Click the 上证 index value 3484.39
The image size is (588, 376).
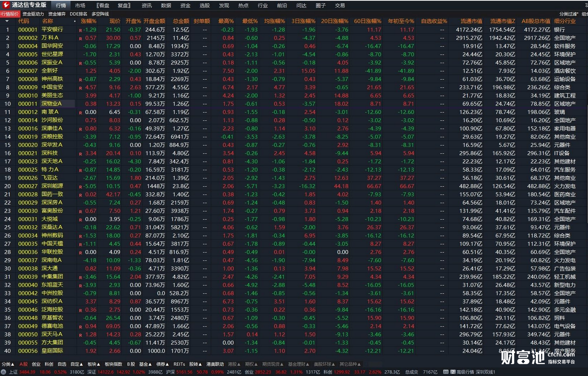click(27, 372)
